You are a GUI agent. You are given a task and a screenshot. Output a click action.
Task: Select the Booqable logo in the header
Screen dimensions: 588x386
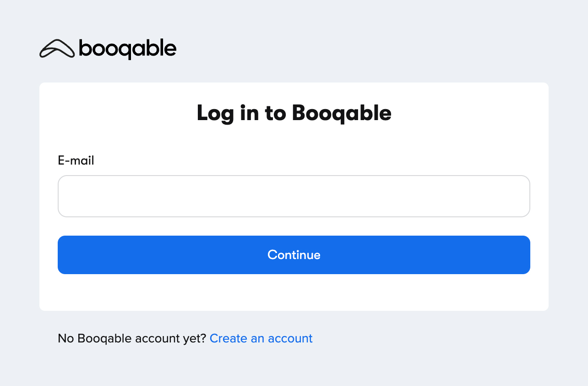coord(108,48)
